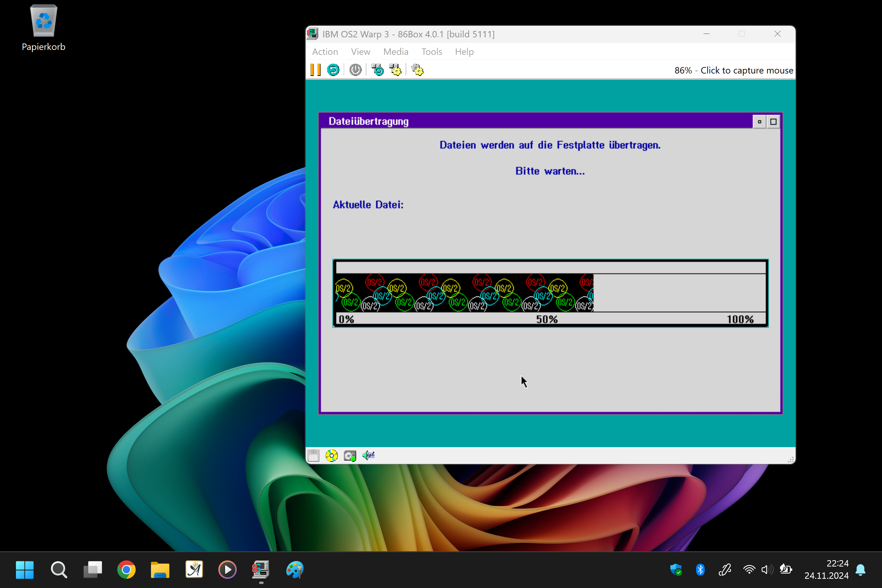The width and height of the screenshot is (882, 588).
Task: Click the sound status bar icon
Action: point(368,456)
